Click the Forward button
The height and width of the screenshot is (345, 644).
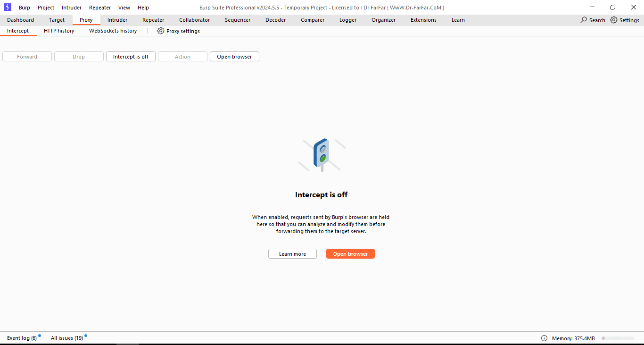pyautogui.click(x=27, y=57)
